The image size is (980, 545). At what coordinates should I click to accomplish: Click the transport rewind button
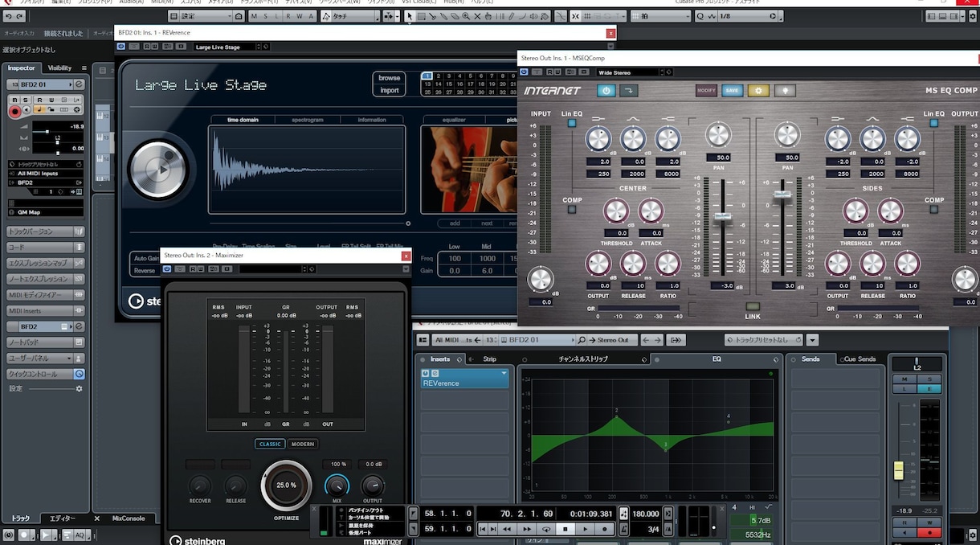(x=507, y=529)
